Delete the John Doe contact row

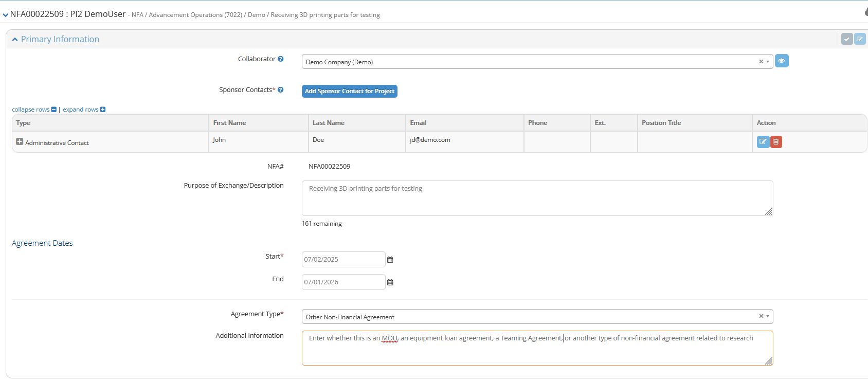click(x=776, y=142)
